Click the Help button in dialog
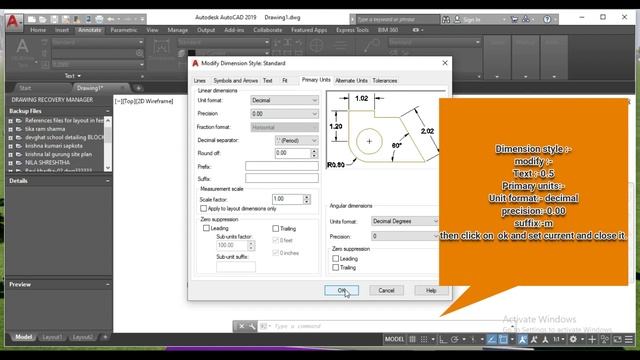 [x=431, y=290]
